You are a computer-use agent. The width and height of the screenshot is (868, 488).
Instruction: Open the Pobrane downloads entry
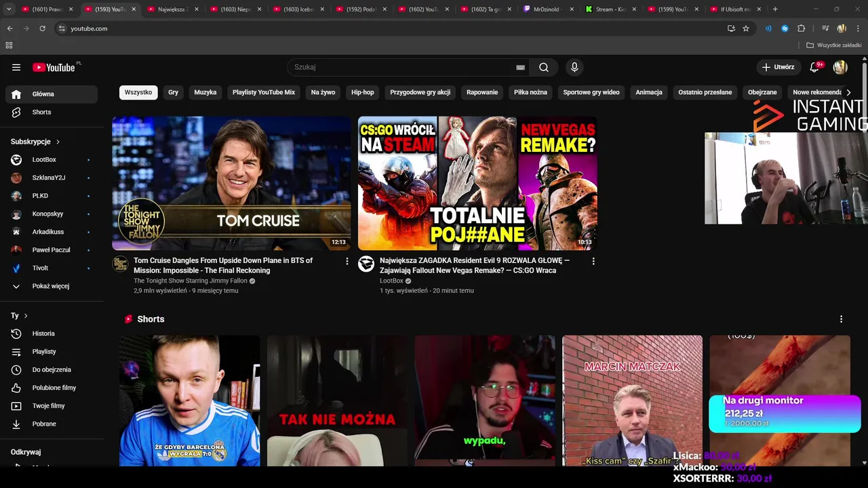pos(52,424)
